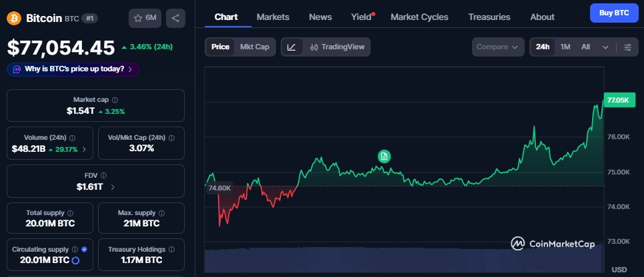Click the 3.07% Vol/Mkt Cap value

[141, 148]
